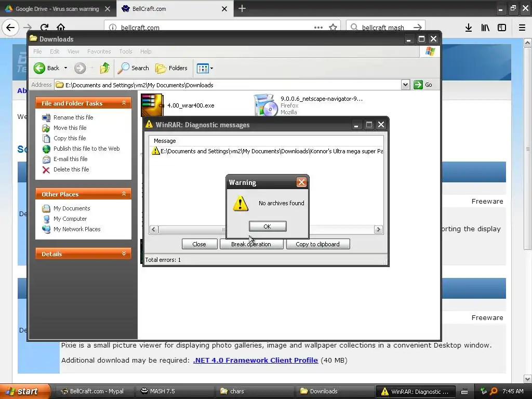Open browser downloads arrow icon
The image size is (532, 399).
[469, 28]
